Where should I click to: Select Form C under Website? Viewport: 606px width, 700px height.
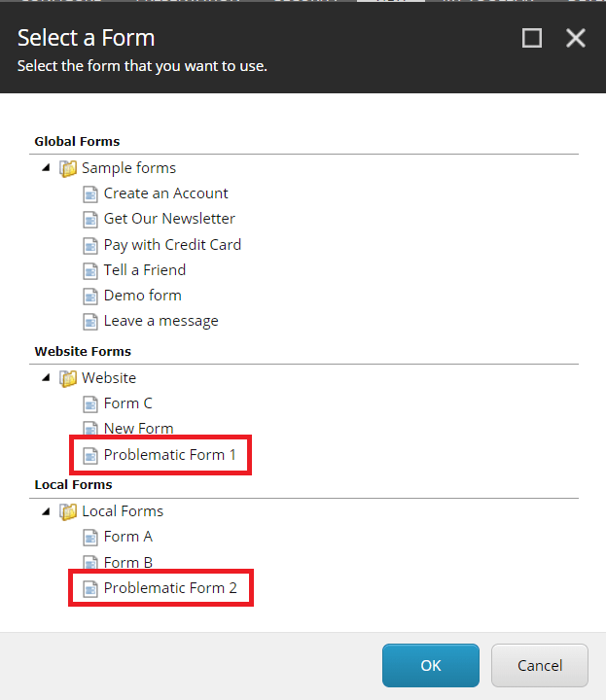[x=127, y=403]
